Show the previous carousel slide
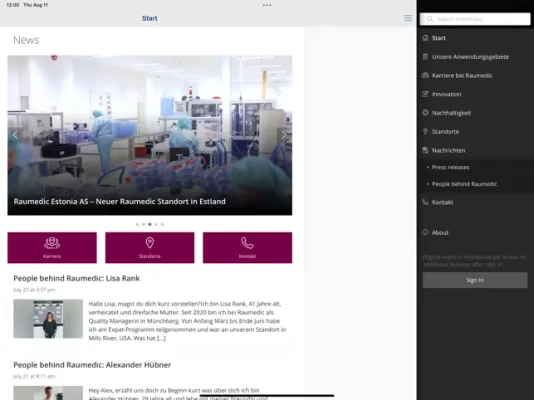Screen dimensions: 534x400 [15, 135]
